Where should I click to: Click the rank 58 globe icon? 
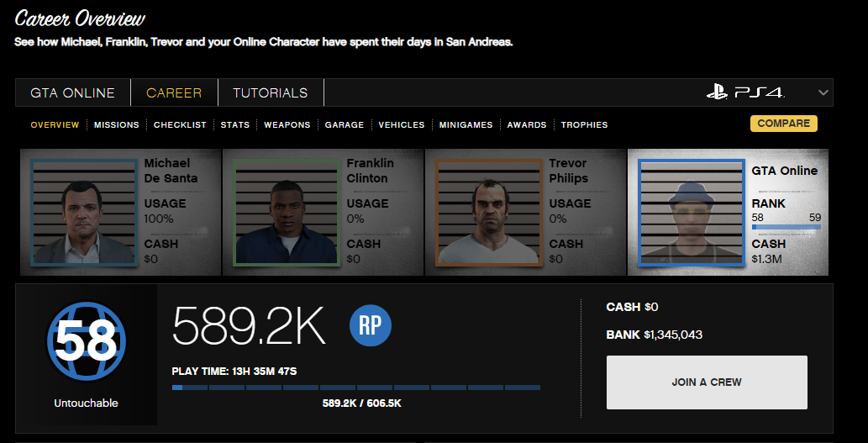pos(87,341)
